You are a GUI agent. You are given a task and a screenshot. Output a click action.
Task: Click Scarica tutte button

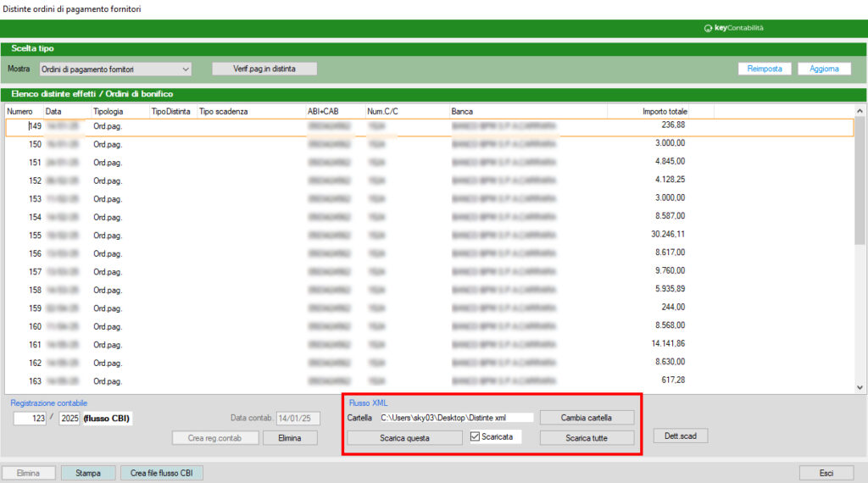click(x=587, y=438)
